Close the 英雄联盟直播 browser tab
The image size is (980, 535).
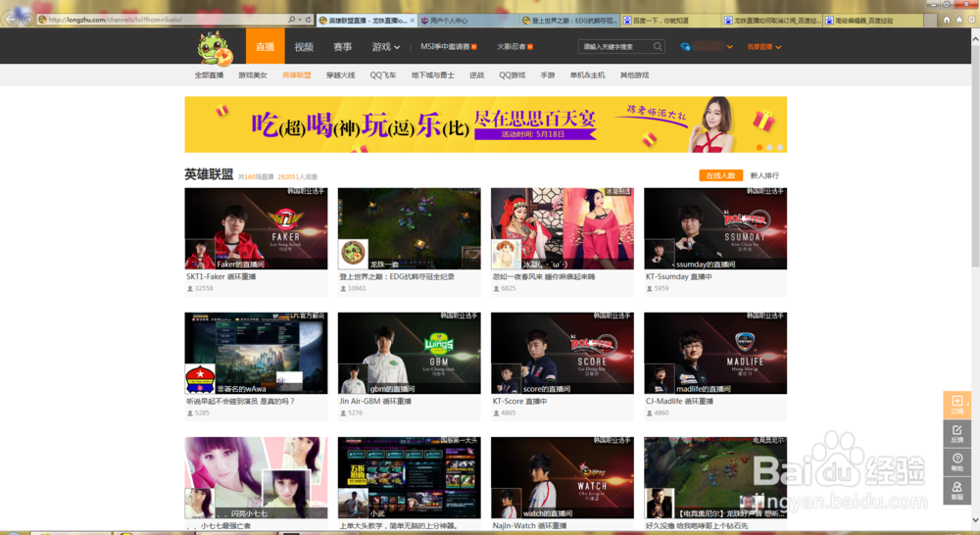click(412, 21)
